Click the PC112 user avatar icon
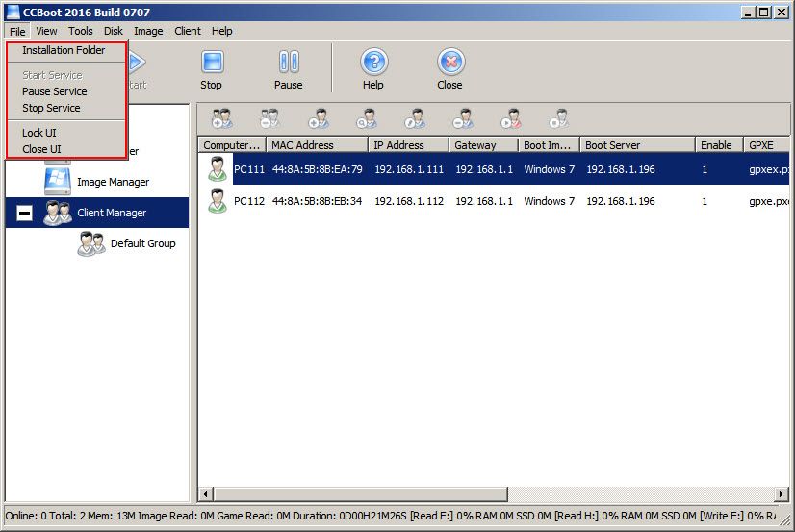 coord(218,201)
